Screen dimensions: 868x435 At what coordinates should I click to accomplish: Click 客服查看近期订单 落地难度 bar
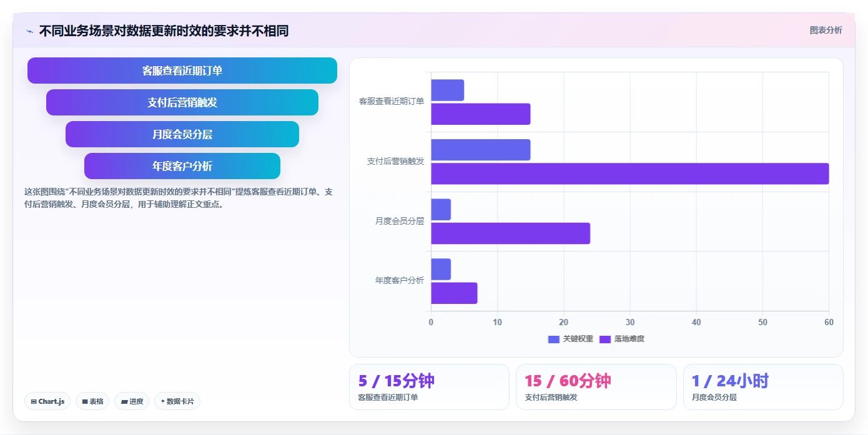(x=481, y=114)
